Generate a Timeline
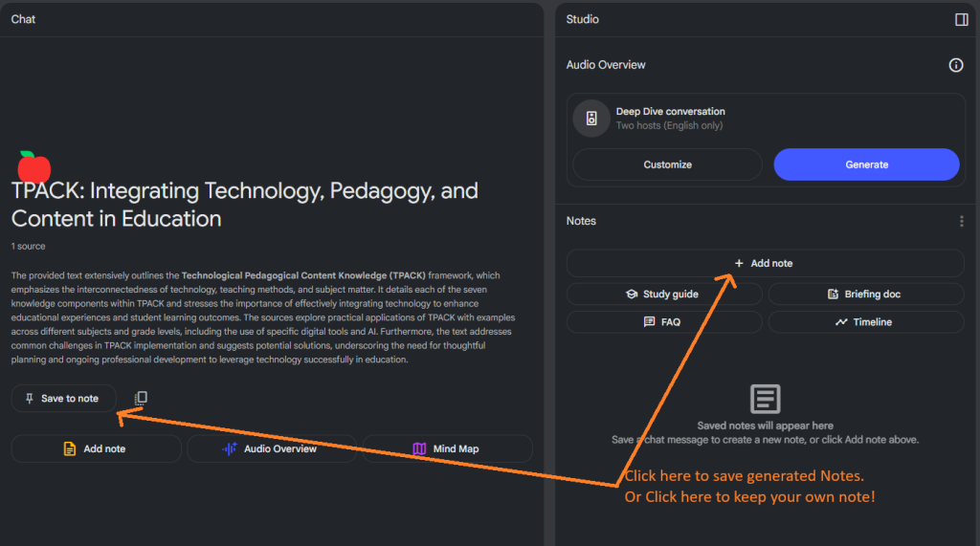The image size is (980, 546). (x=865, y=322)
